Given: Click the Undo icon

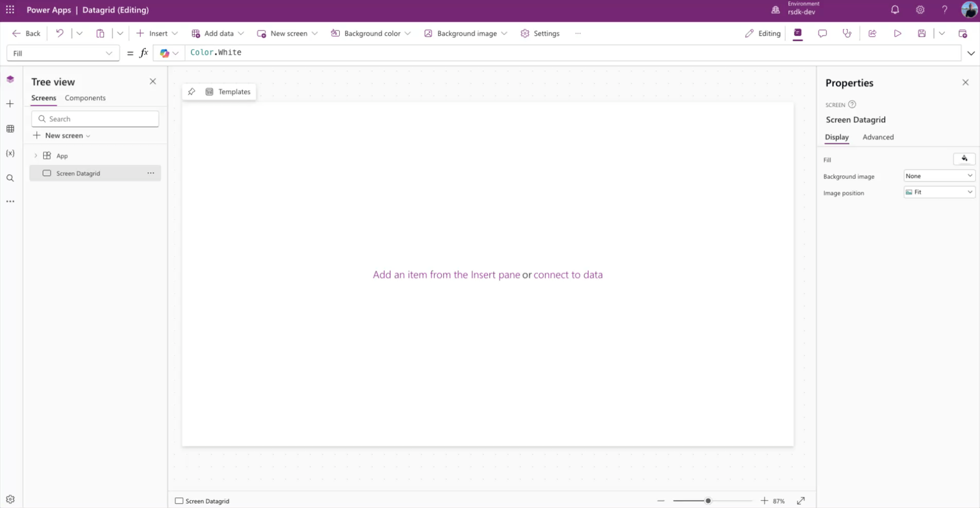Looking at the screenshot, I should (60, 33).
